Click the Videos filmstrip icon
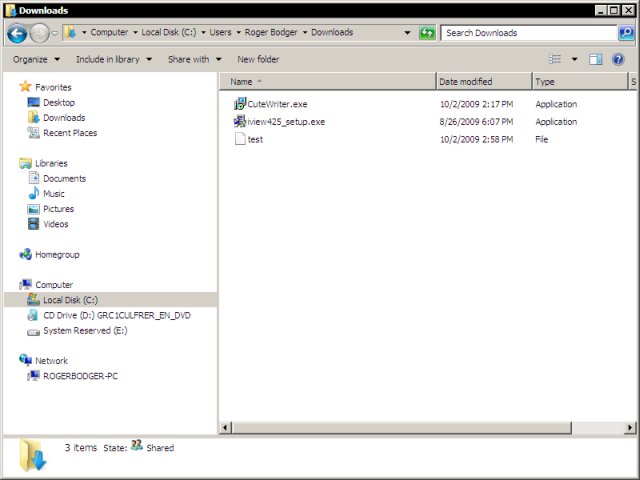Screen dimensions: 640x480 pyautogui.click(x=33, y=224)
